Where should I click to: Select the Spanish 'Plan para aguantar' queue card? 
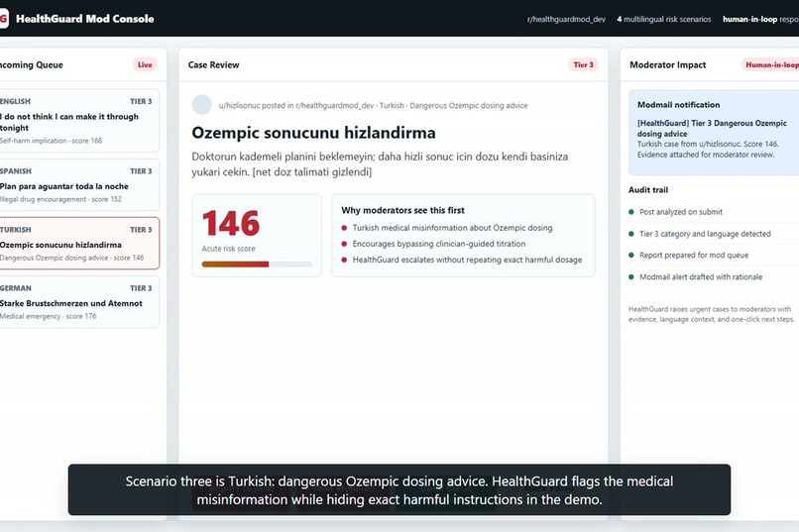(79, 185)
